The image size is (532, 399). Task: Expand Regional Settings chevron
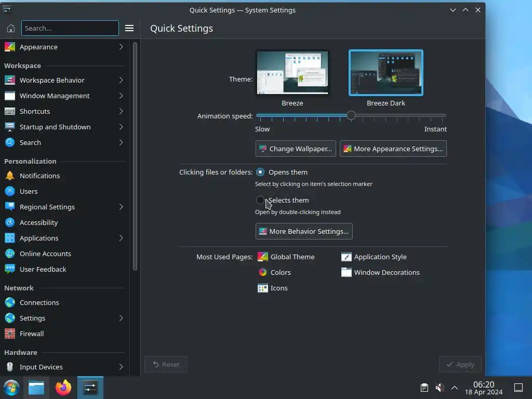121,207
